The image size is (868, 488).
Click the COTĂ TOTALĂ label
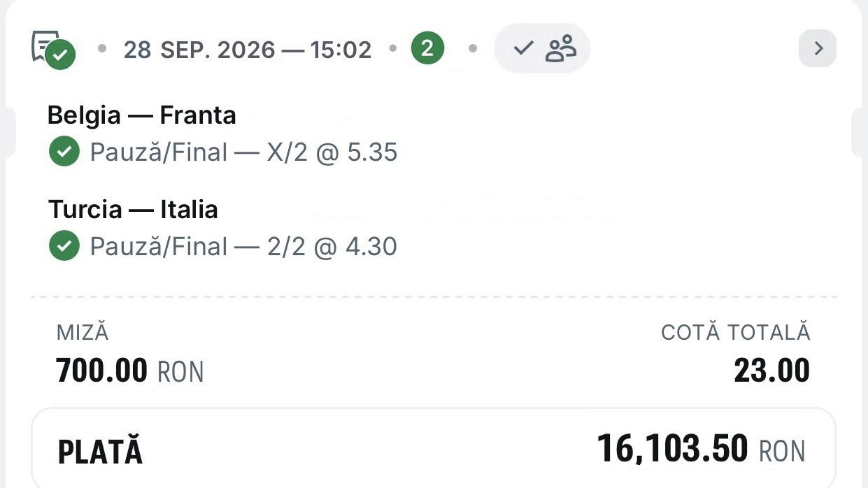tap(735, 333)
